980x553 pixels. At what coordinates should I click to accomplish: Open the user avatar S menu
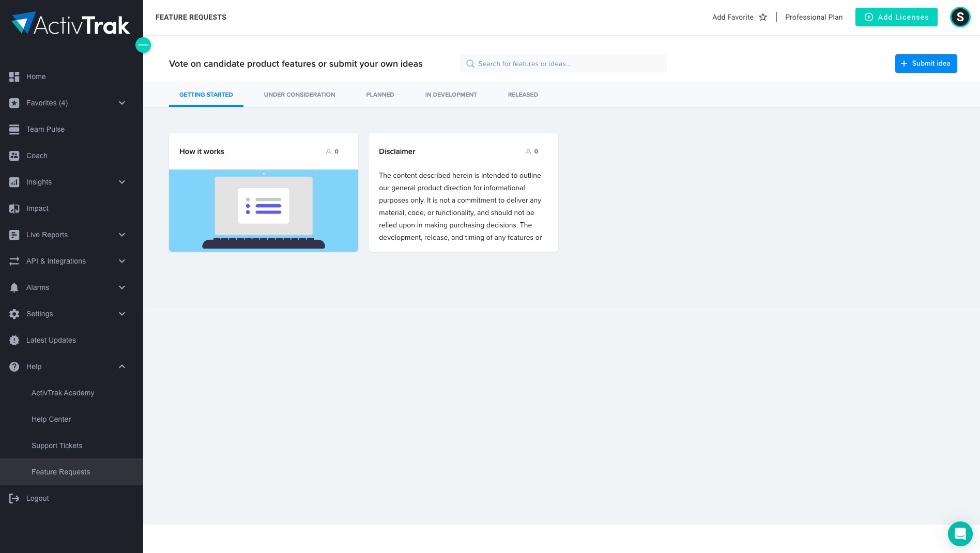click(960, 17)
